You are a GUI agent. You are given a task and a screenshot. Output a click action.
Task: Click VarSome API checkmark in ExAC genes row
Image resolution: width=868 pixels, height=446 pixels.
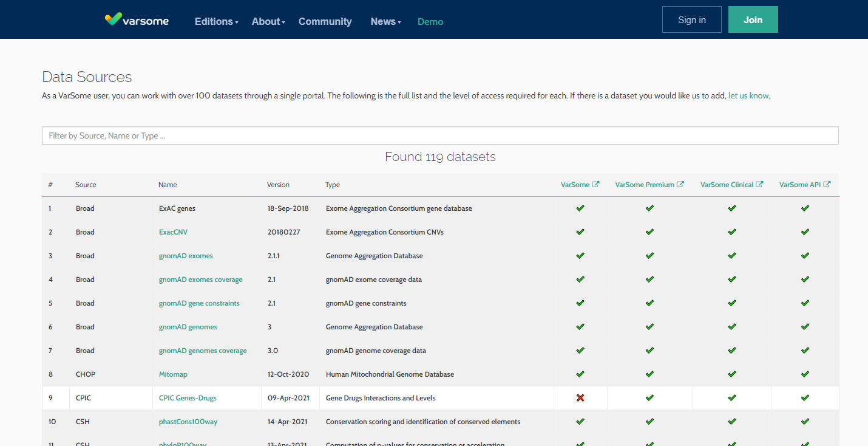[x=805, y=208]
